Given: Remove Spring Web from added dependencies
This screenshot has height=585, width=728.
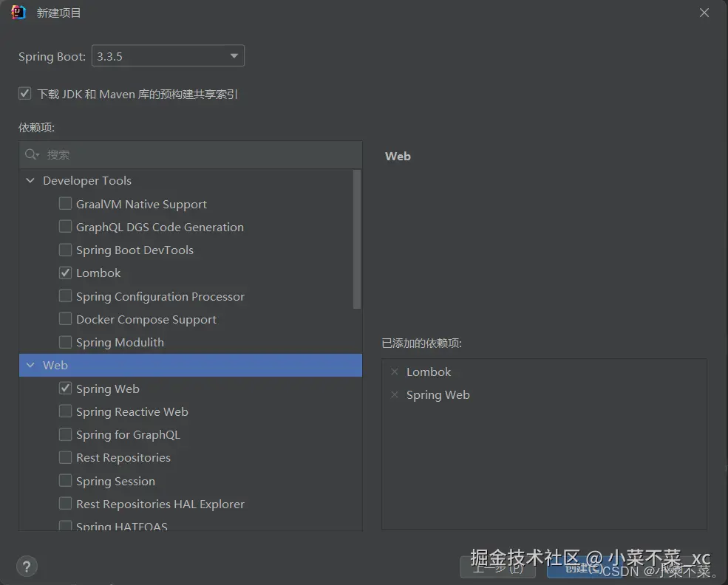Looking at the screenshot, I should pos(395,394).
